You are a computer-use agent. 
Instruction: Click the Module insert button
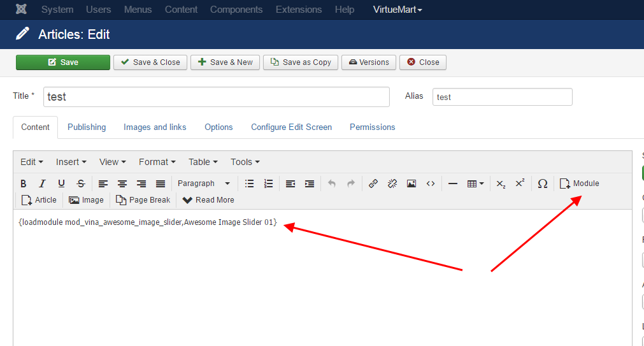click(x=580, y=184)
